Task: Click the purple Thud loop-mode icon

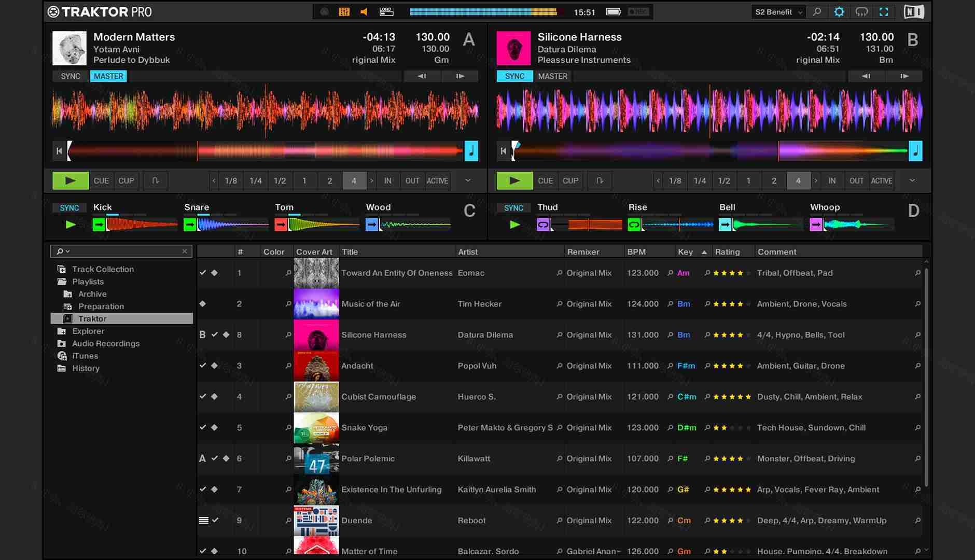Action: [x=543, y=225]
